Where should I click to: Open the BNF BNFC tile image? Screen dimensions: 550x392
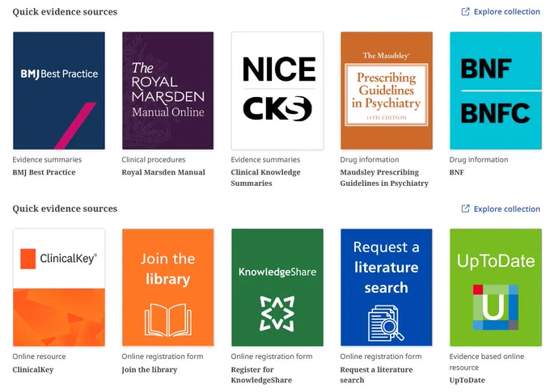coord(496,91)
